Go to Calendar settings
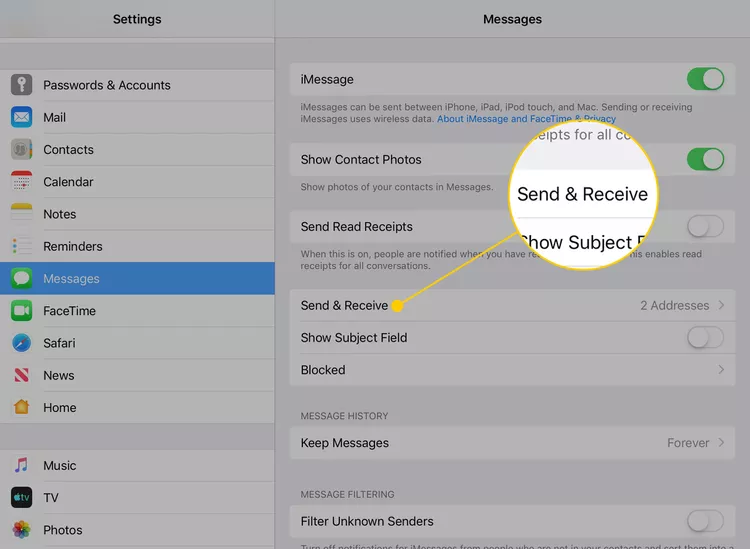 tap(137, 182)
